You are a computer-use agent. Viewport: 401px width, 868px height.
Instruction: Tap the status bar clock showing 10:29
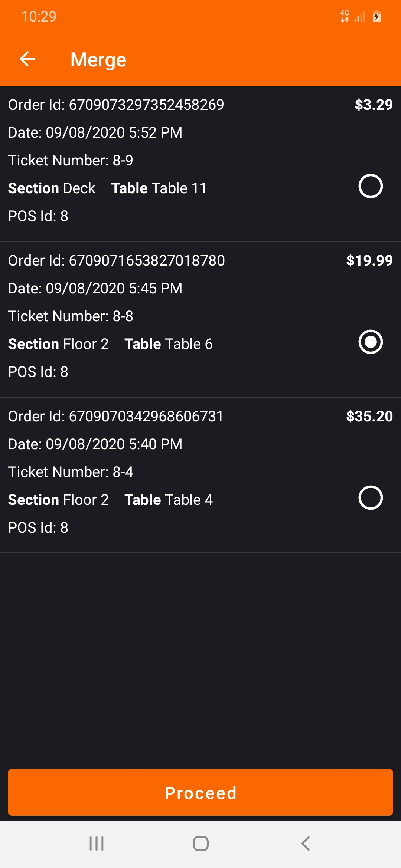tap(39, 17)
